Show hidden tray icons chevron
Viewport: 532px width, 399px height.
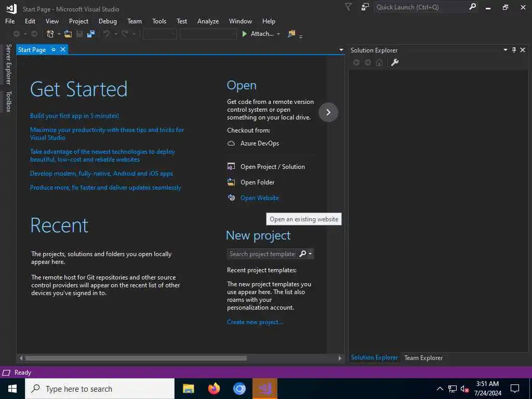tap(440, 389)
